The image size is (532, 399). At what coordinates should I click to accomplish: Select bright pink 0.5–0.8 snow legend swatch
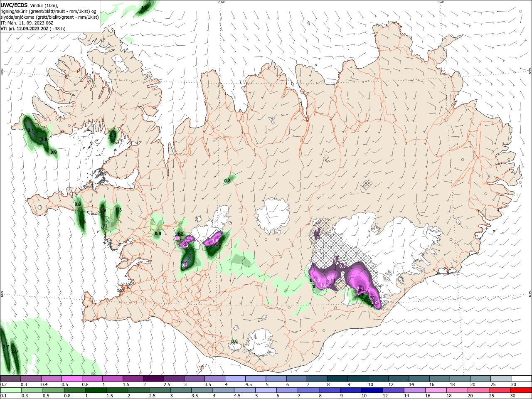pos(71,379)
